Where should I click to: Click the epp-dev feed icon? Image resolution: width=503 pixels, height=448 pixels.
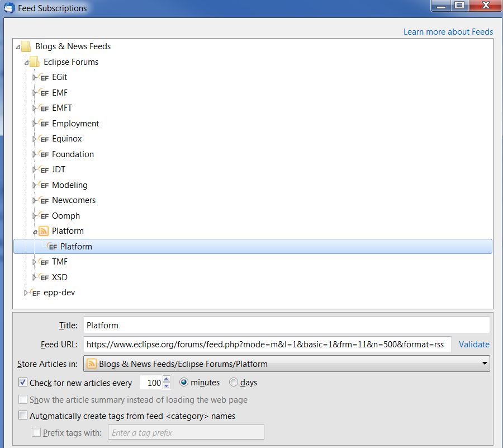(35, 293)
